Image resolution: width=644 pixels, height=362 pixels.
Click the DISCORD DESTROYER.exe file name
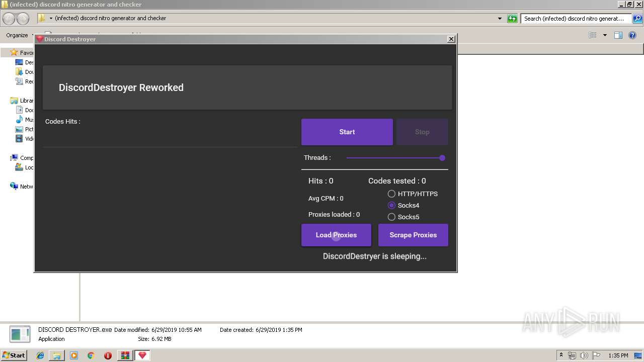(x=75, y=330)
